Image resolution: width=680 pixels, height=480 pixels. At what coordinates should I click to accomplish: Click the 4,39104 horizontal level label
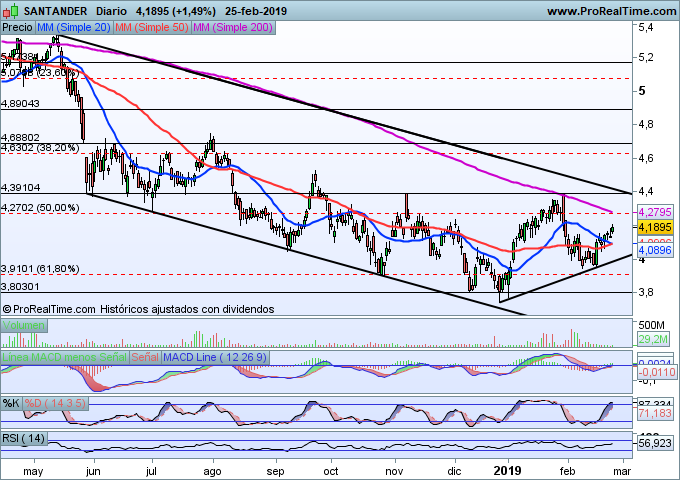click(21, 188)
